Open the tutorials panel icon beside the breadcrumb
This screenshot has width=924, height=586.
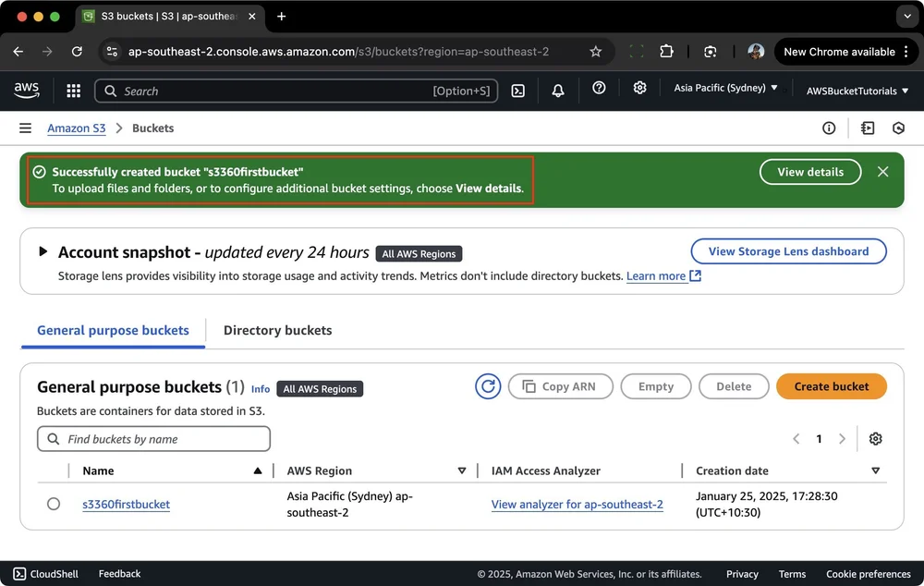pyautogui.click(x=868, y=128)
